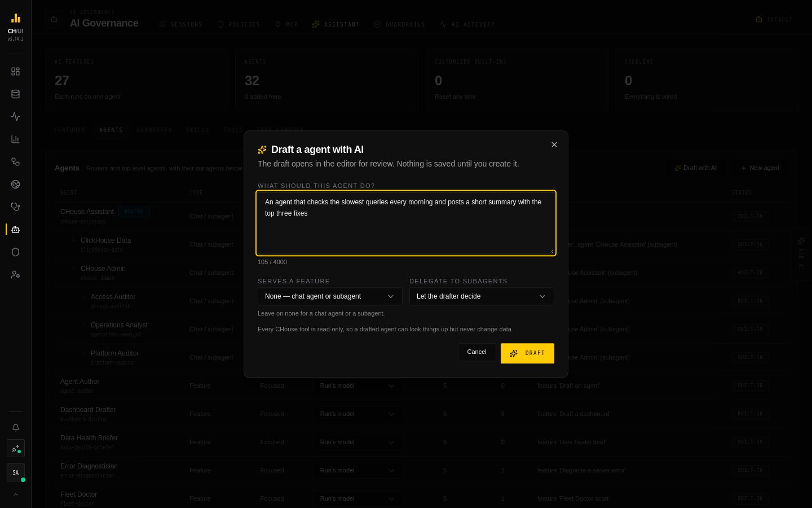The width and height of the screenshot is (812, 508).
Task: Click the yellow Draft button
Action: click(527, 353)
